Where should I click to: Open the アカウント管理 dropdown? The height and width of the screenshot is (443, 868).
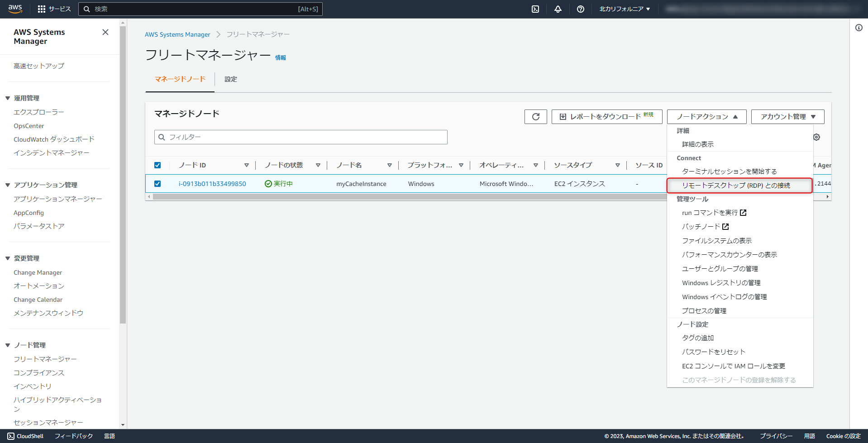coord(787,116)
